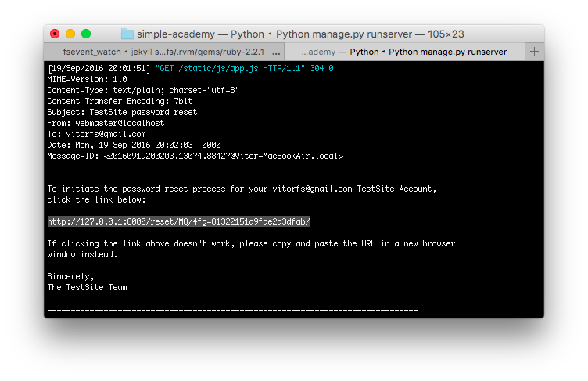This screenshot has height=381, width=588.
Task: Click the 'If clicking the link above' line
Action: 251,243
